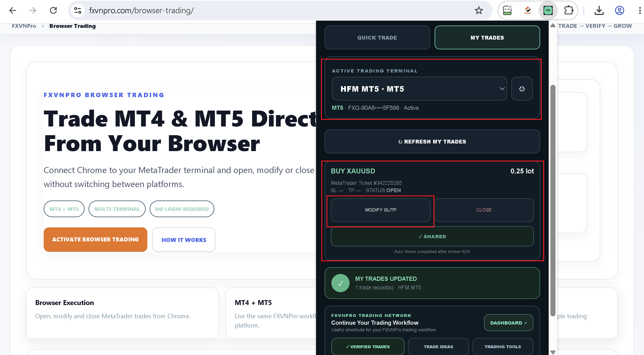
Task: Close the BUY XAUUSD trade
Action: [484, 210]
